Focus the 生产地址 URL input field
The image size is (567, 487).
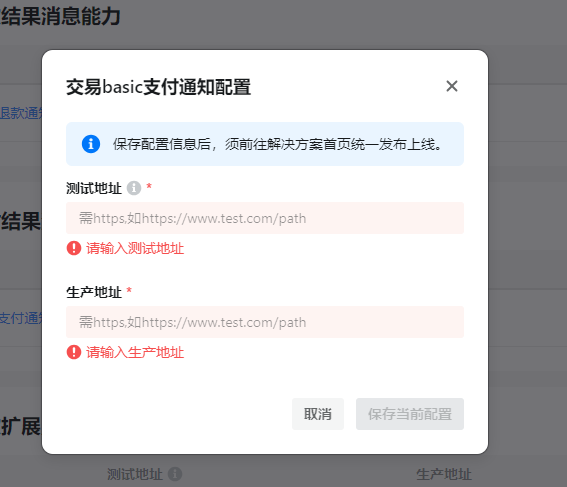[x=265, y=322]
